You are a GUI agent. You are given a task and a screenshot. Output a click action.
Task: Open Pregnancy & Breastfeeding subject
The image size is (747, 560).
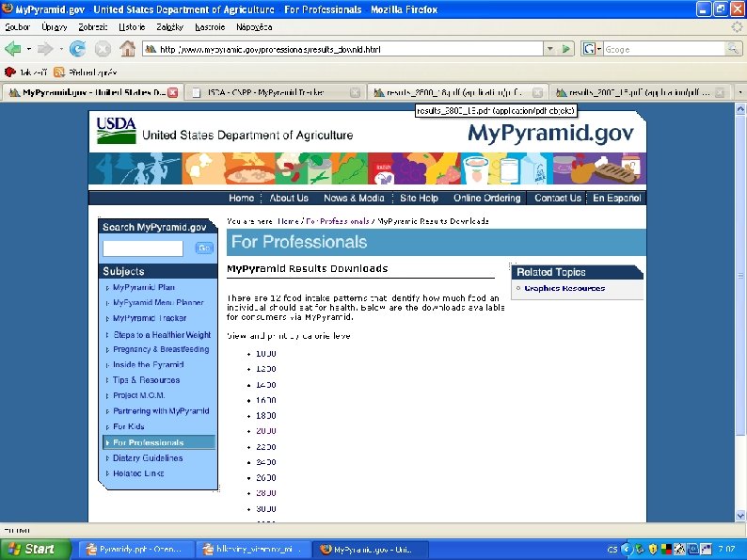tap(161, 349)
